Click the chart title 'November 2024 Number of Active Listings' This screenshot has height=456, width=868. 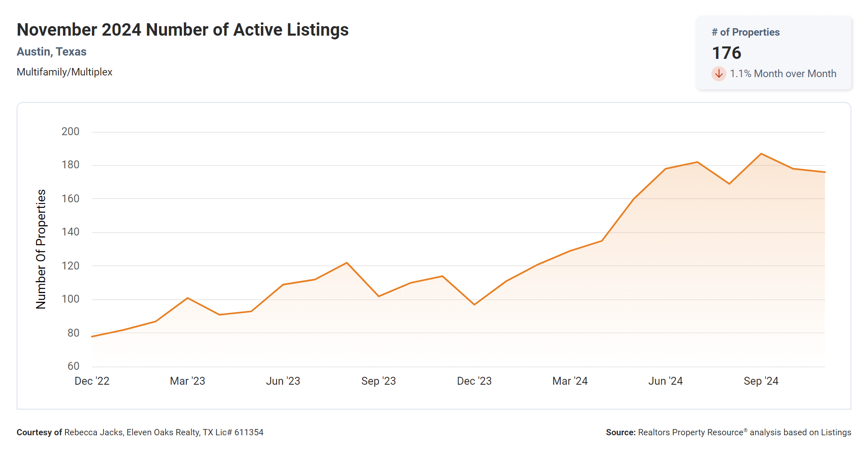183,30
